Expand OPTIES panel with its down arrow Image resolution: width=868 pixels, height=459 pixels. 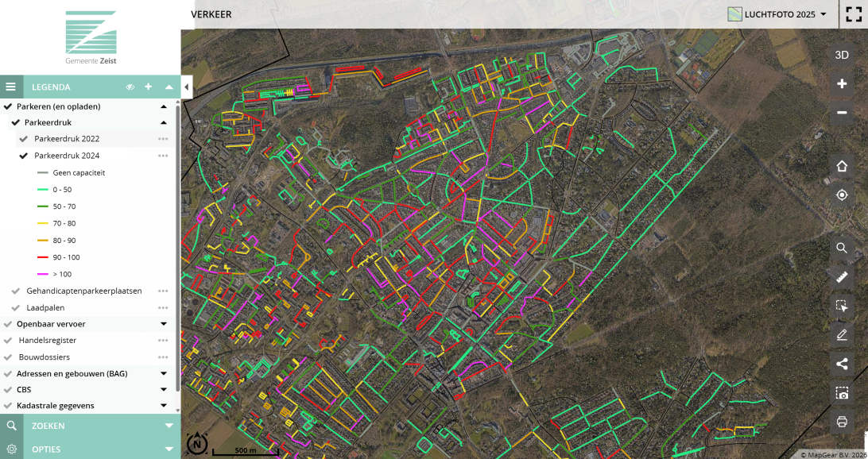[x=169, y=449]
